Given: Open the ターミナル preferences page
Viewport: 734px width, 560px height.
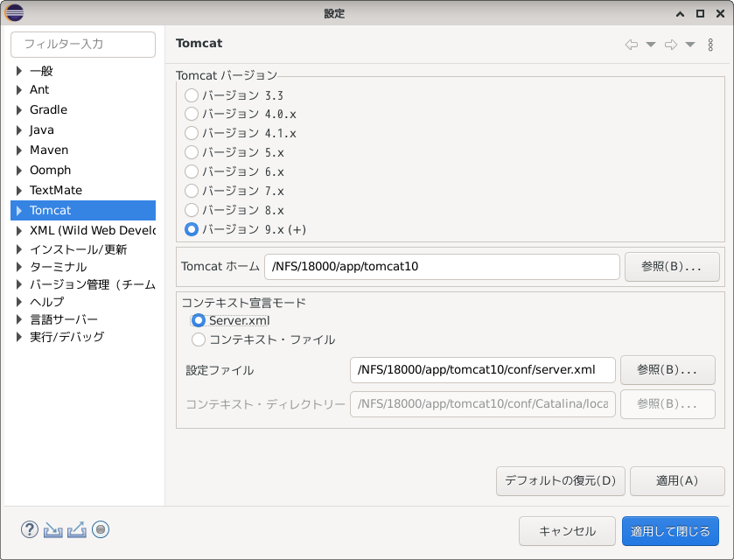Looking at the screenshot, I should (59, 267).
